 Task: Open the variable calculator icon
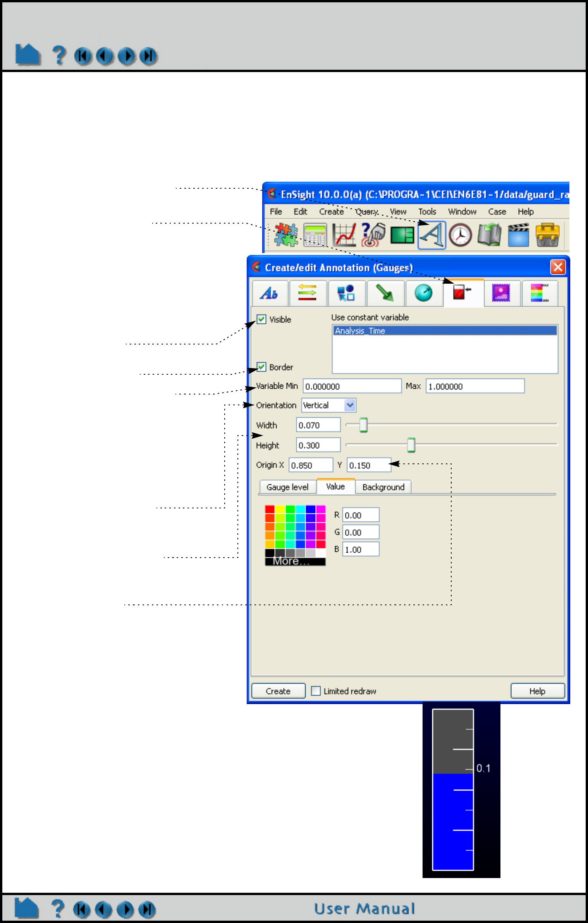pos(315,235)
